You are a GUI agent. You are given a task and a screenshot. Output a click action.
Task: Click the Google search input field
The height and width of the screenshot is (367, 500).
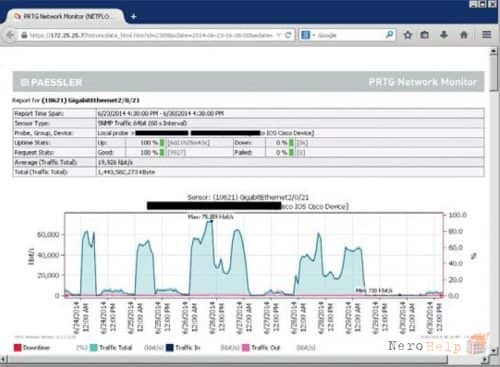pos(350,35)
